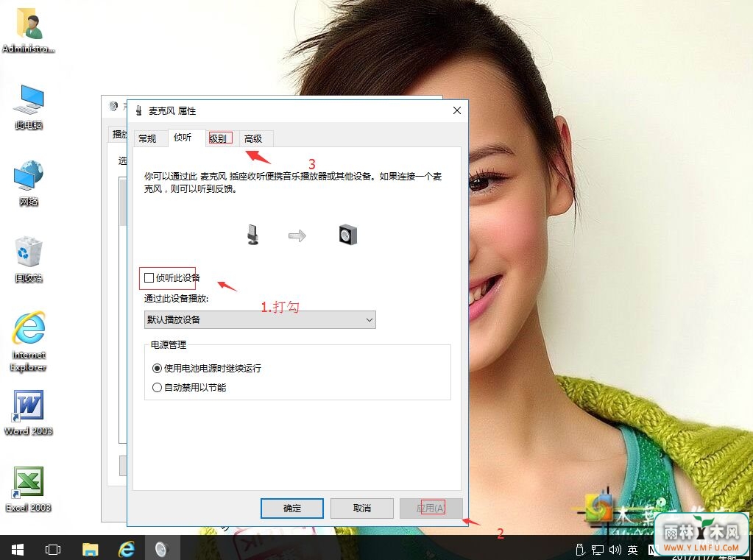The width and height of the screenshot is (753, 560).
Task: Click the speaker image in the 侦听 tab
Action: 347,235
